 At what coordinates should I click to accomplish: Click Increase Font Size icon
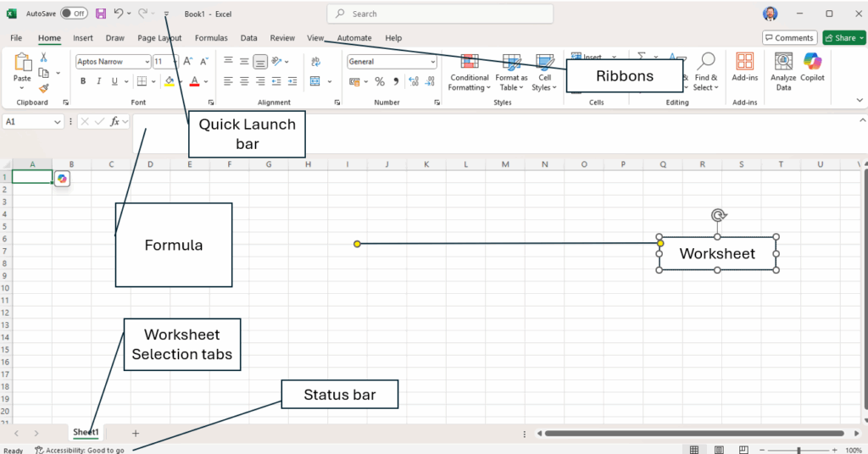pos(188,61)
